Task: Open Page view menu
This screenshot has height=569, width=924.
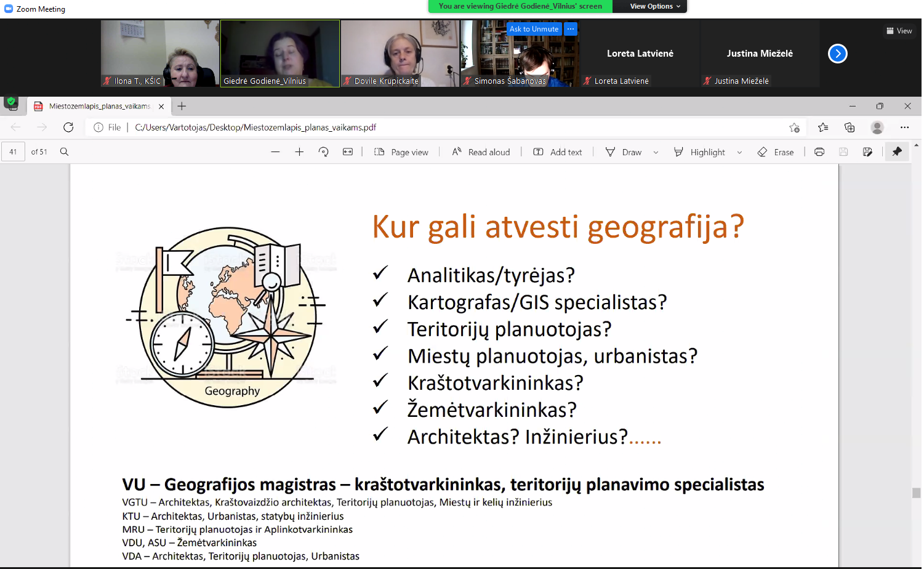Action: (401, 152)
